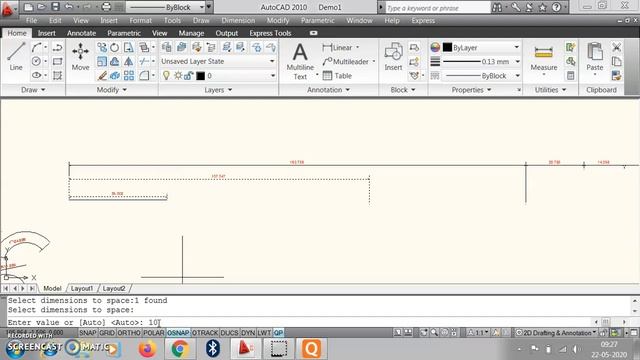Expand the Utilities panel title

click(550, 90)
